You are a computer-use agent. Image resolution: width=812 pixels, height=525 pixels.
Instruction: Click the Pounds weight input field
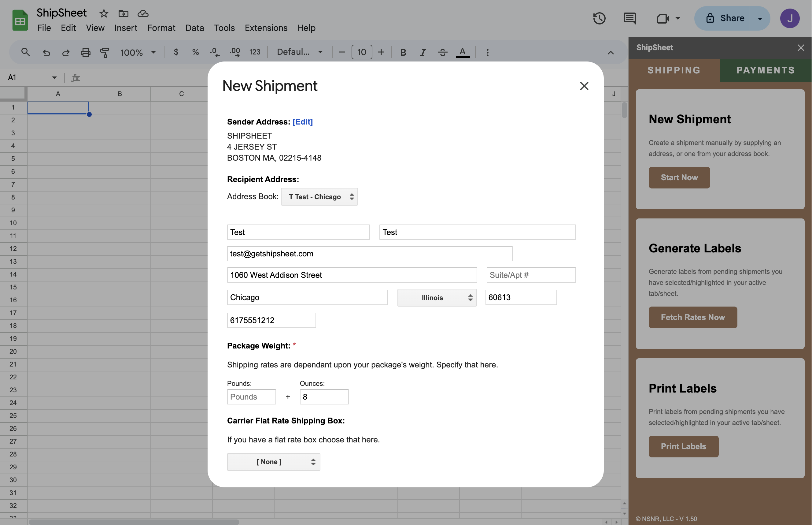coord(251,397)
